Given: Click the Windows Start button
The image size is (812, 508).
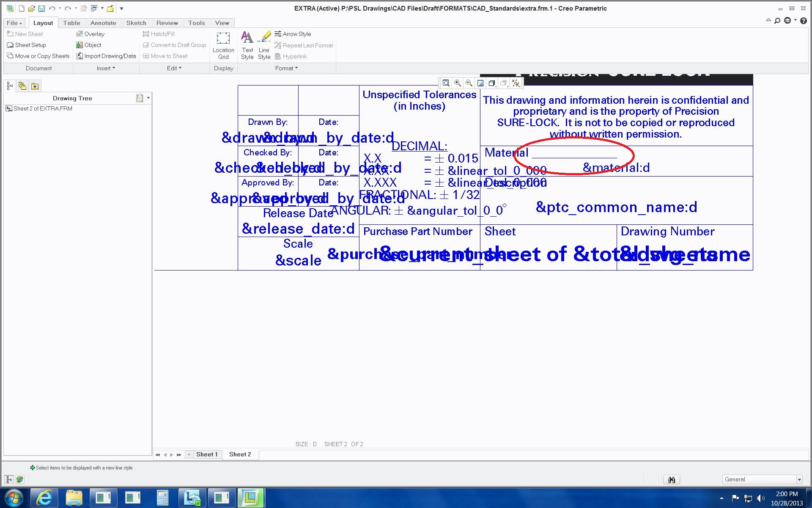Looking at the screenshot, I should click(14, 498).
